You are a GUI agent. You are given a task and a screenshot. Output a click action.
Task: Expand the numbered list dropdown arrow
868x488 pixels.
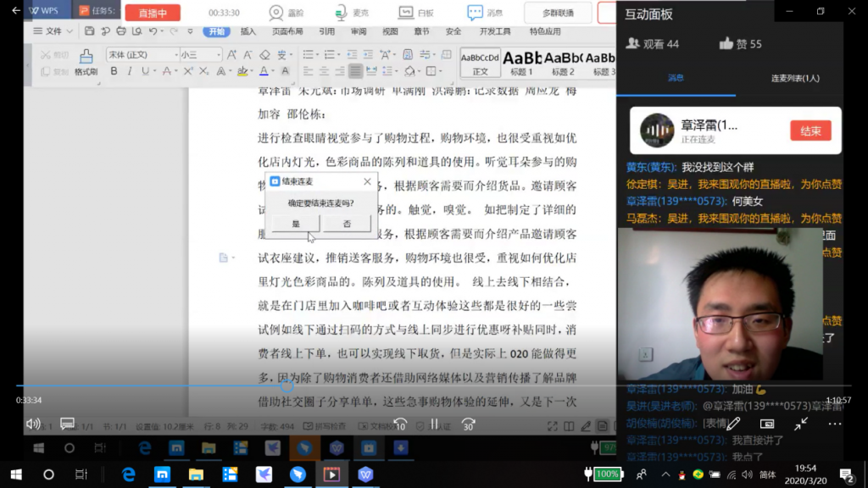coord(339,55)
